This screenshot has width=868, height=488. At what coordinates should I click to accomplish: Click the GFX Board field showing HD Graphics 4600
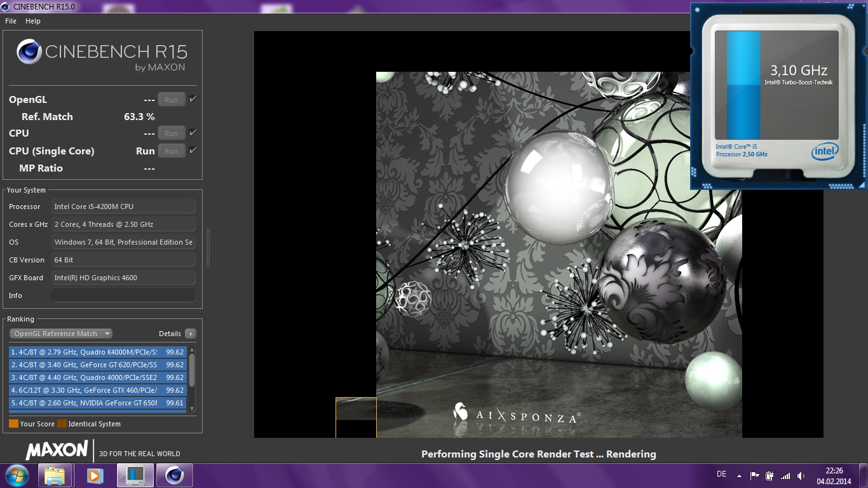pos(123,278)
